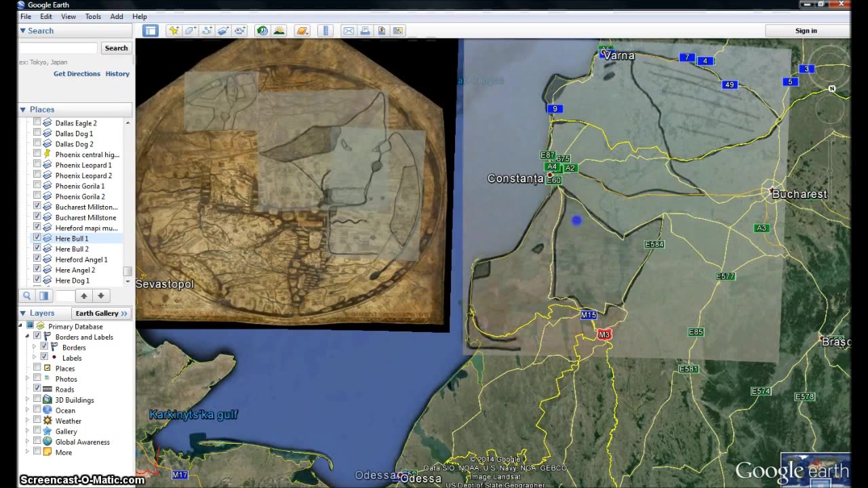Click the Places list scroll-down arrow
Viewport: 868px width, 488px height.
coord(127,281)
